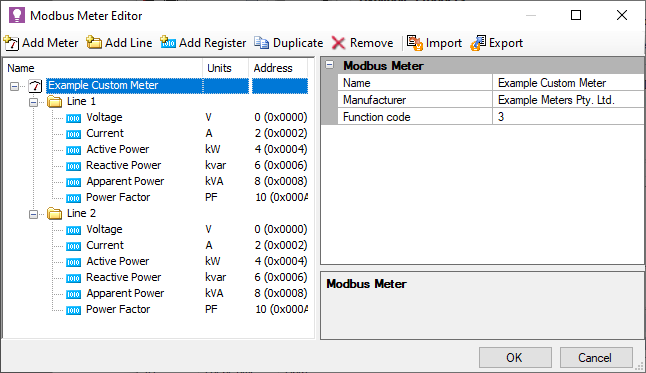Screen dimensions: 646x373
Task: Edit the Name property value field
Action: click(568, 83)
